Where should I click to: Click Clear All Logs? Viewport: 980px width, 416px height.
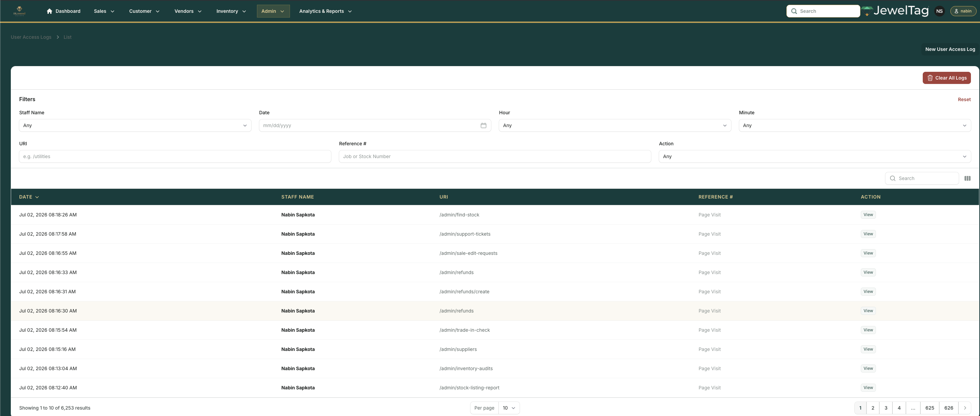[947, 78]
